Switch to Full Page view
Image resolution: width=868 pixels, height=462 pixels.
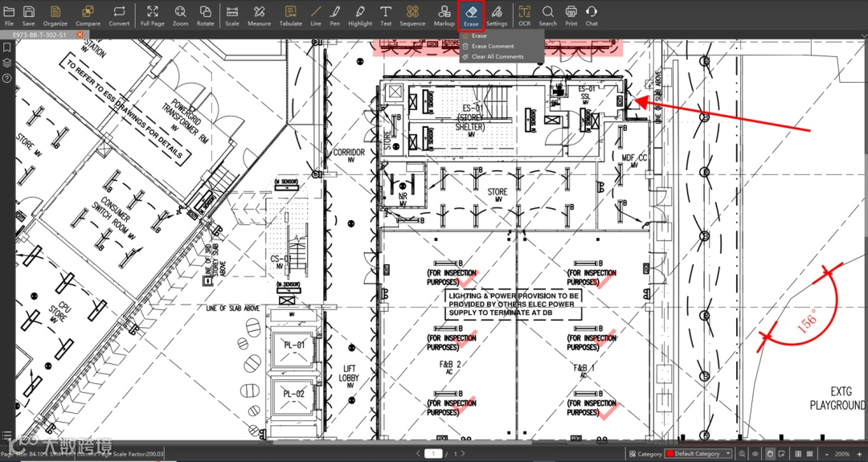click(x=152, y=15)
